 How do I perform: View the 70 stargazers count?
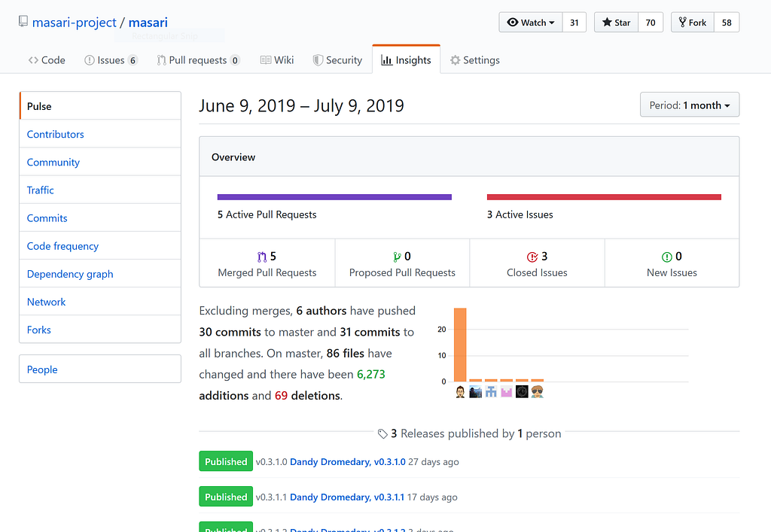pos(651,22)
